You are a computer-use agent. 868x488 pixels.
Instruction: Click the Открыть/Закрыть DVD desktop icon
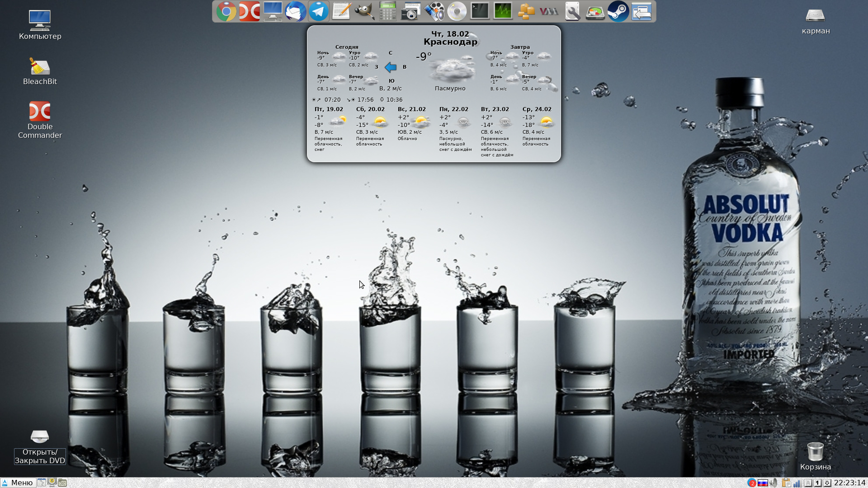coord(40,446)
